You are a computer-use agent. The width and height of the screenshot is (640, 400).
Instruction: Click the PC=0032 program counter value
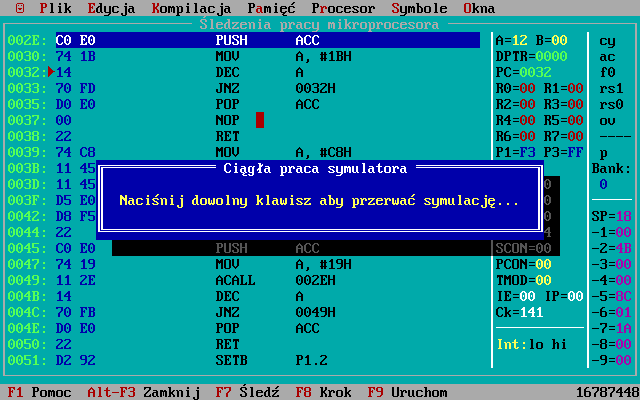point(524,72)
